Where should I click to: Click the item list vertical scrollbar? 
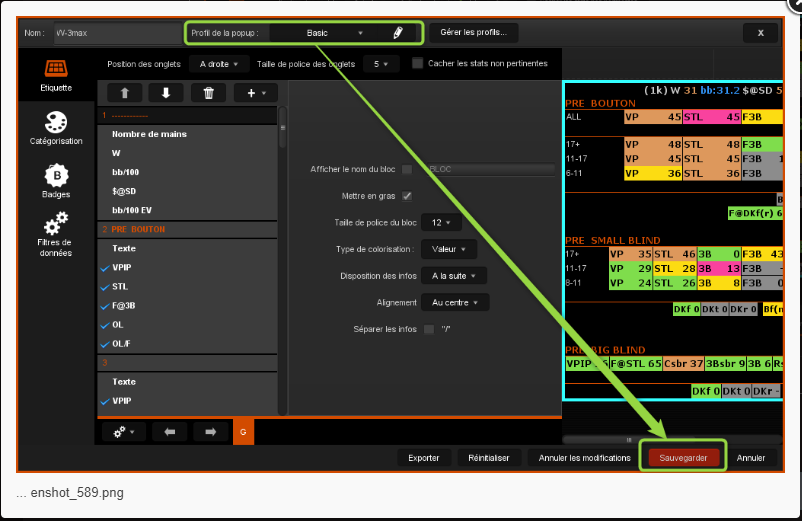click(282, 128)
